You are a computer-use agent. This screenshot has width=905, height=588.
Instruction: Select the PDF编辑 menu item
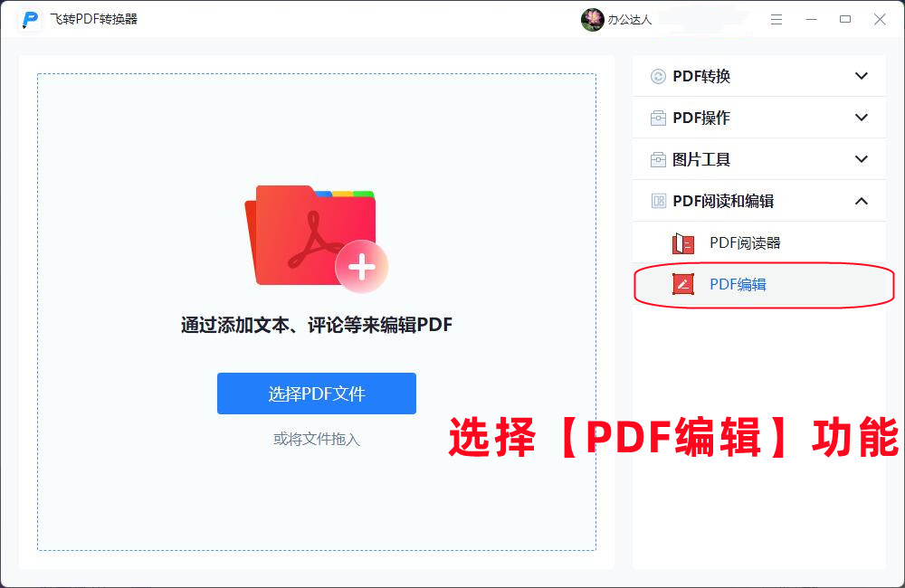point(759,284)
